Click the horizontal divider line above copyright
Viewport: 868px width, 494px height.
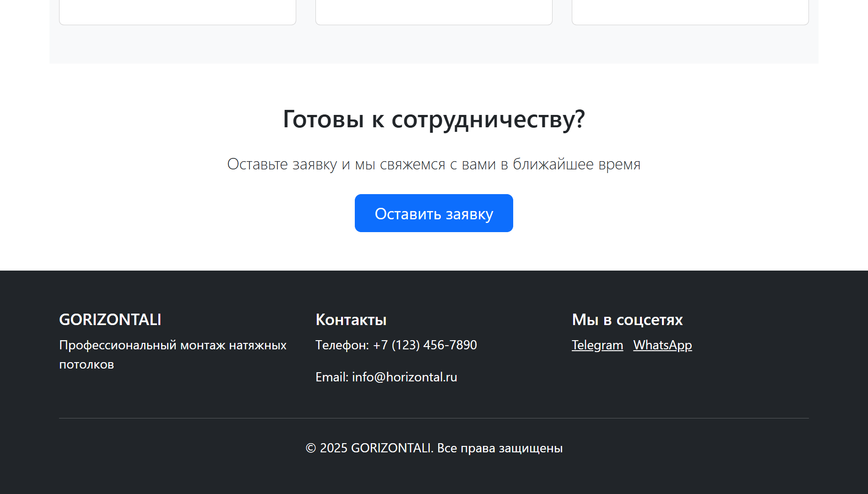[x=434, y=418]
